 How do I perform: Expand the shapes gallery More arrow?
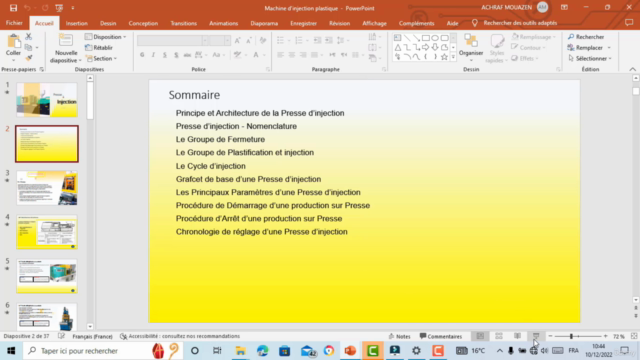453,58
